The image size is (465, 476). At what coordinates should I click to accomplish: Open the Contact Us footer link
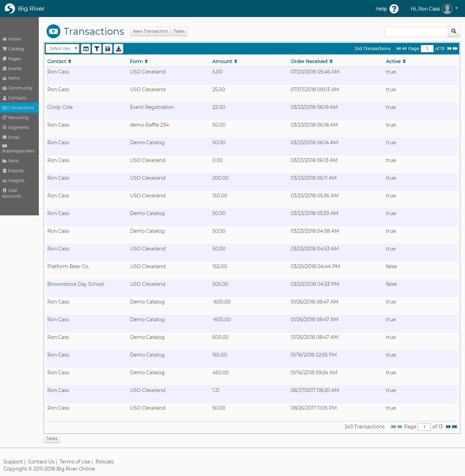pos(41,462)
